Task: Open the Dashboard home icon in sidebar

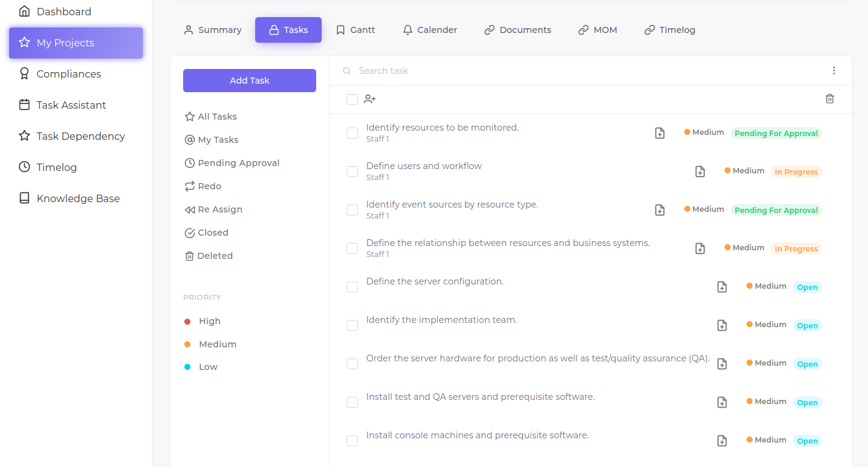Action: (24, 12)
